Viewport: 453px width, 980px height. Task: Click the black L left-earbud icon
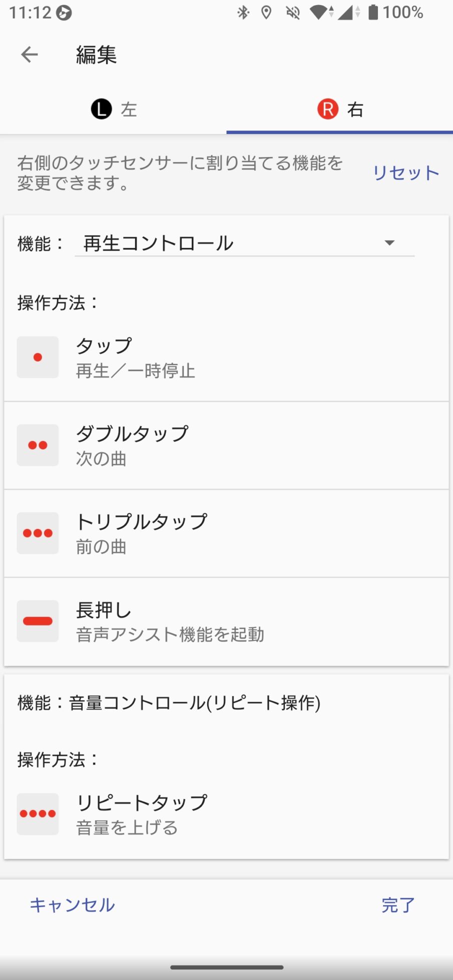click(101, 109)
